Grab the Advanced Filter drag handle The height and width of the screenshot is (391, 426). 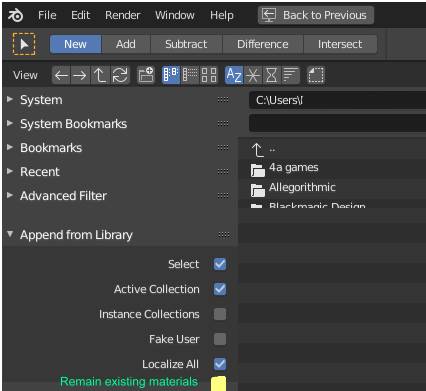point(223,196)
